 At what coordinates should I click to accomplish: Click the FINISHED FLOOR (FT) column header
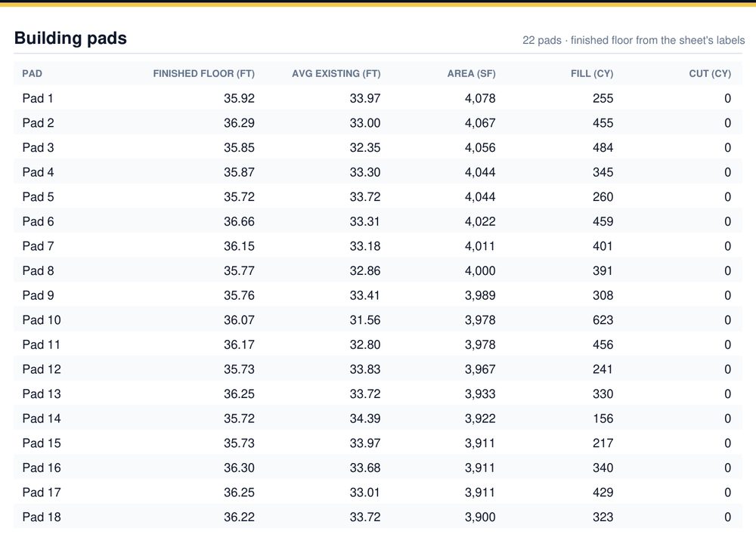pyautogui.click(x=204, y=74)
